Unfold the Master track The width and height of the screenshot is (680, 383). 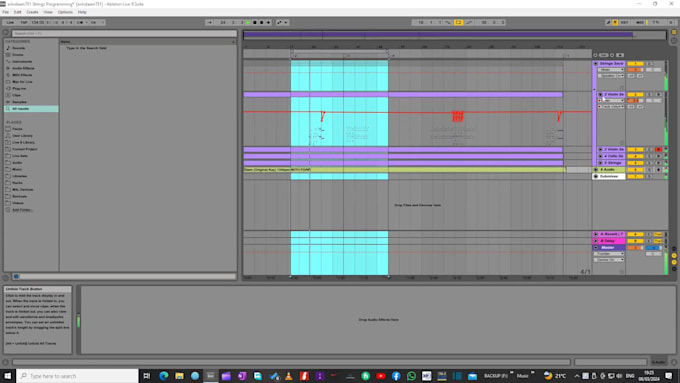click(596, 248)
